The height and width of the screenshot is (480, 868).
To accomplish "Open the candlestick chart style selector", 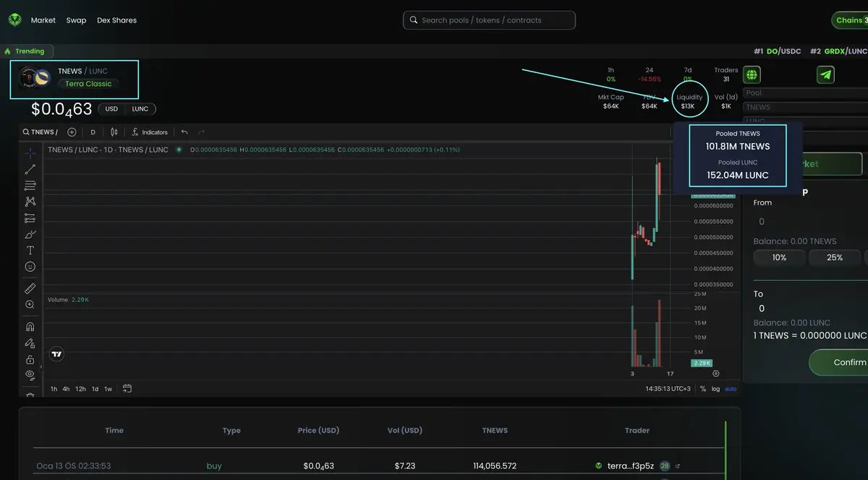I will pos(114,132).
